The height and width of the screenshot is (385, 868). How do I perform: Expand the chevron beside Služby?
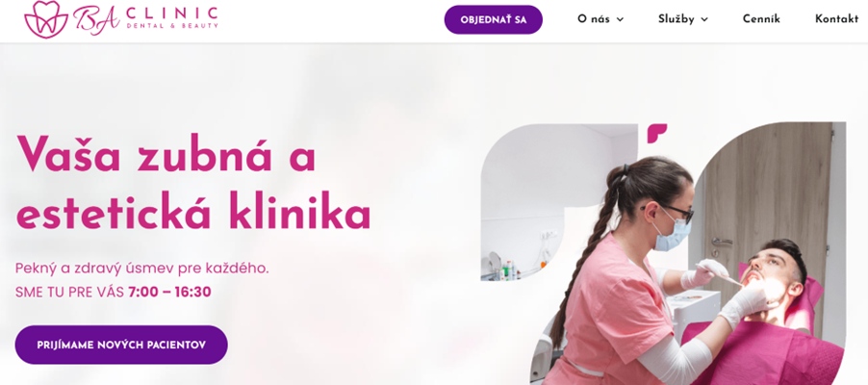point(704,20)
